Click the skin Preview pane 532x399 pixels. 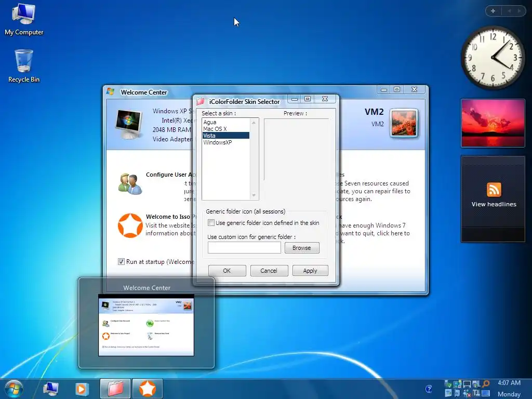[x=297, y=149]
